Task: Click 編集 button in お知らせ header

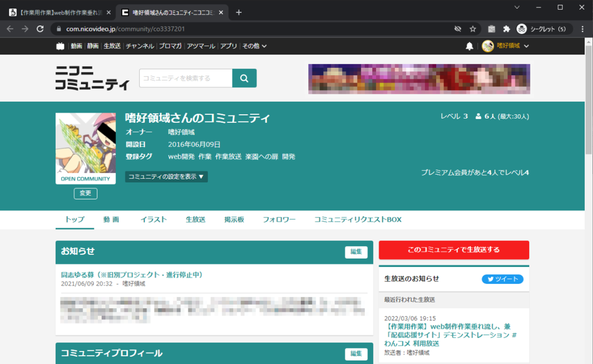Action: pos(356,252)
